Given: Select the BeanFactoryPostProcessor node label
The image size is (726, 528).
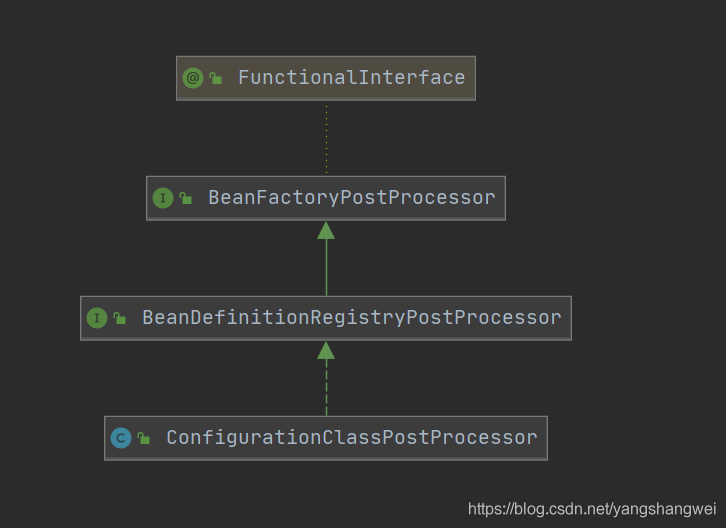Looking at the screenshot, I should click(x=351, y=198).
